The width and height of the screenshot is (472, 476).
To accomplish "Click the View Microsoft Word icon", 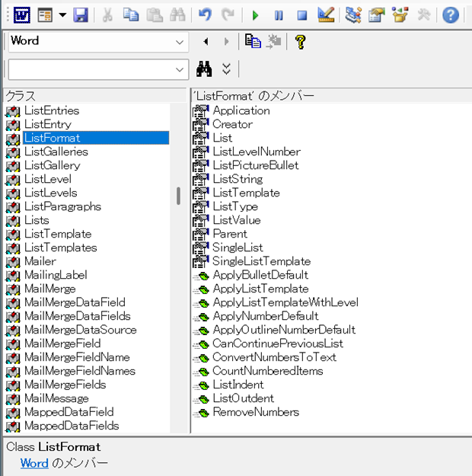I will (x=21, y=14).
